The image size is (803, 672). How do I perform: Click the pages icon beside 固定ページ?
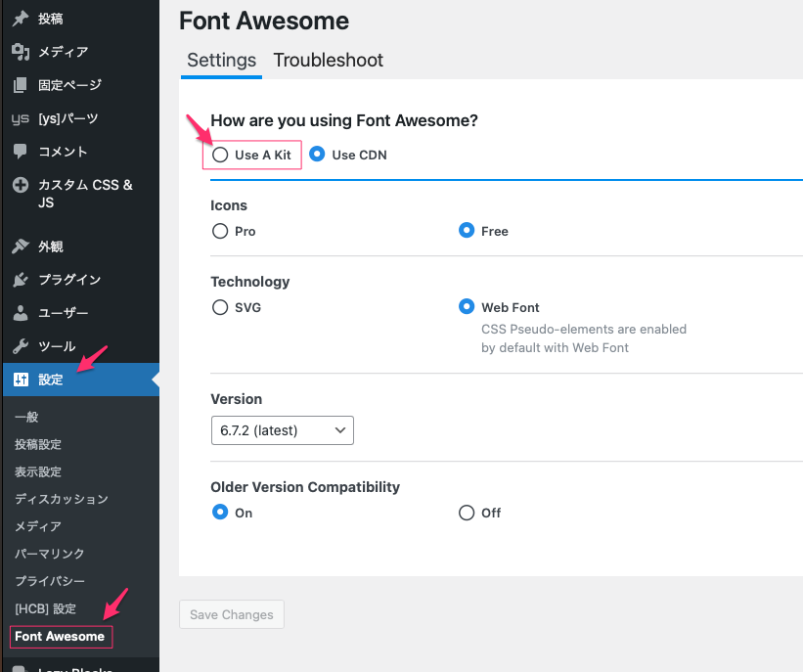coord(20,85)
